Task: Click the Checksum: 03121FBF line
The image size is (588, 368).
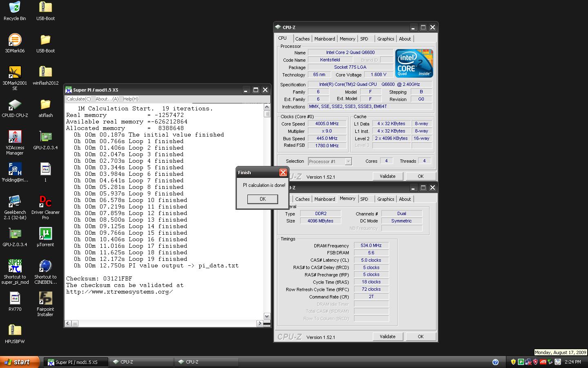Action: point(99,278)
